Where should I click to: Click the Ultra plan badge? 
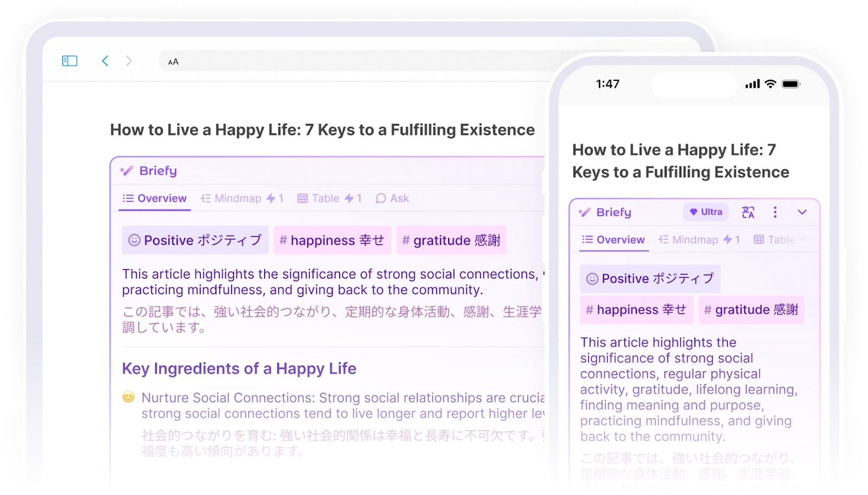706,212
